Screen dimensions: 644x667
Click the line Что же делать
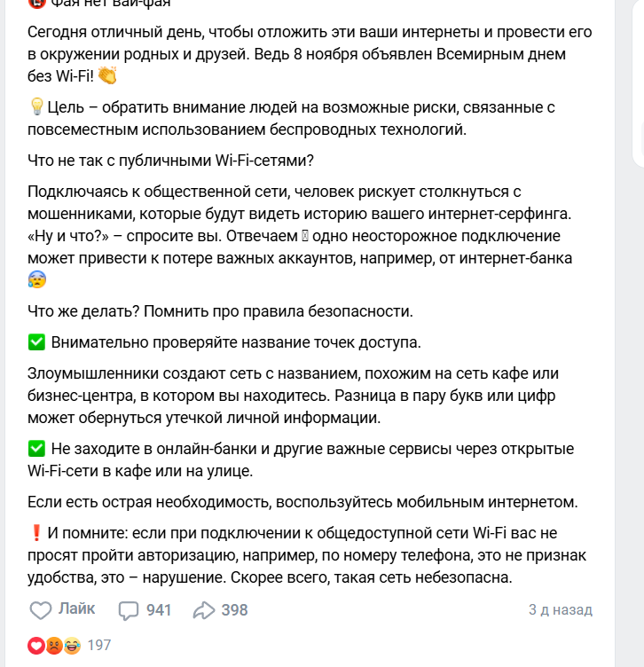click(x=220, y=311)
